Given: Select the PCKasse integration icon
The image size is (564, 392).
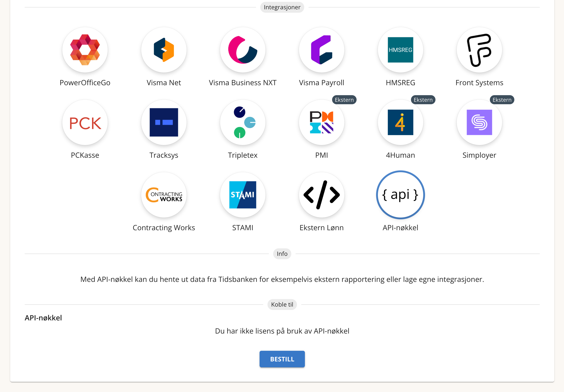Looking at the screenshot, I should click(85, 122).
